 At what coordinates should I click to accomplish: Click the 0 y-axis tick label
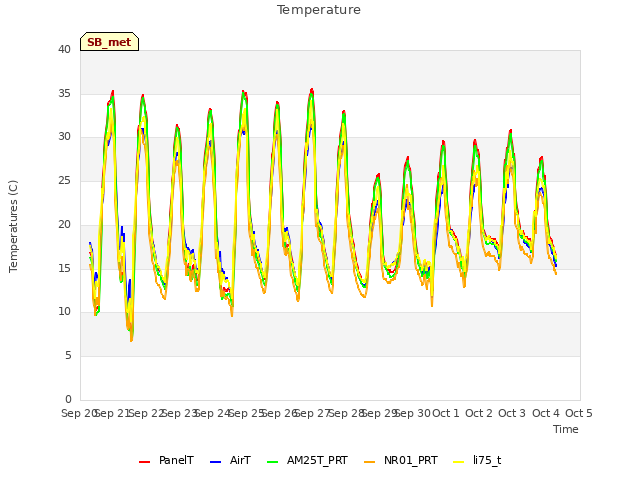(68, 399)
